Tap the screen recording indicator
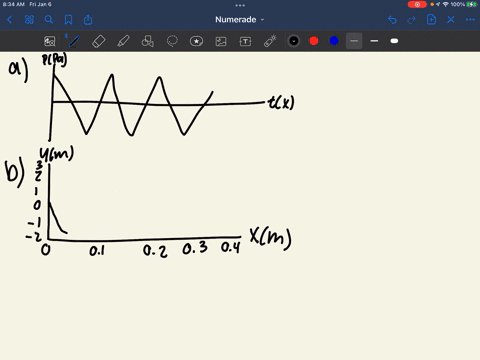The width and height of the screenshot is (480, 360). coord(417,4)
